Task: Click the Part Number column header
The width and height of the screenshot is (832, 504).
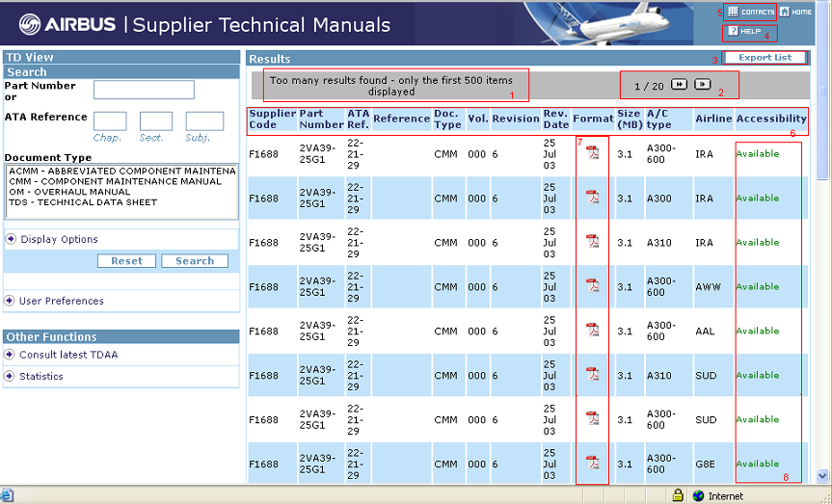Action: click(x=321, y=119)
